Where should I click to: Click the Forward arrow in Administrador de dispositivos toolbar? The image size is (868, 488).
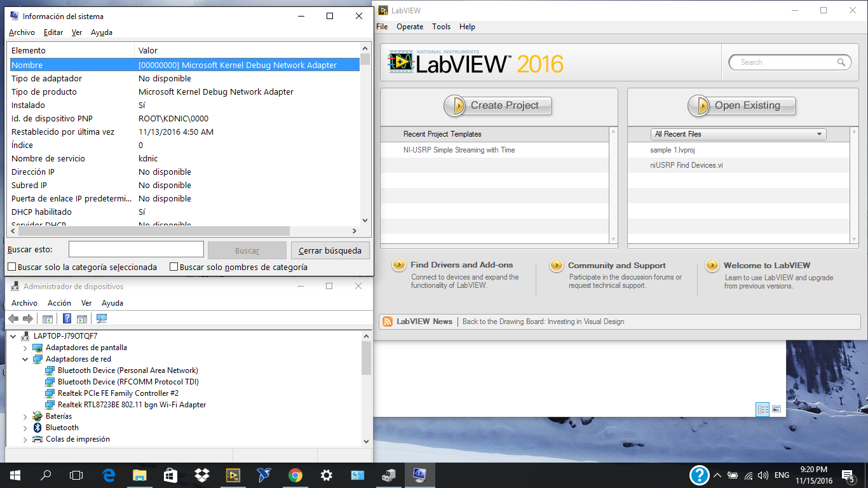(27, 319)
